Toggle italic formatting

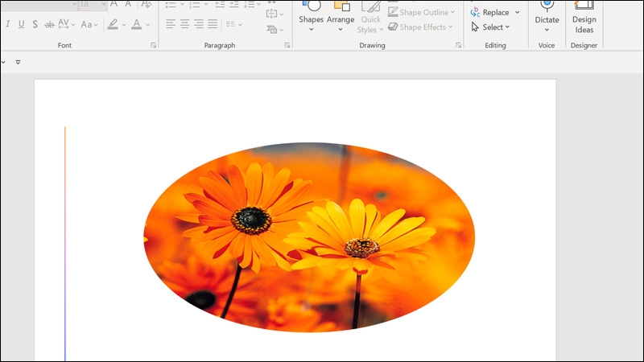click(x=8, y=25)
